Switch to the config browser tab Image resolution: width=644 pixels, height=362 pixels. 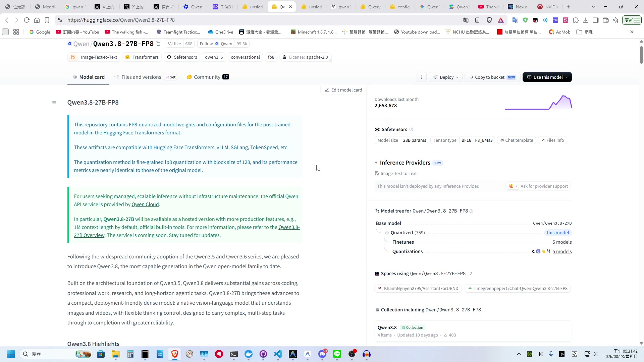tap(400, 7)
